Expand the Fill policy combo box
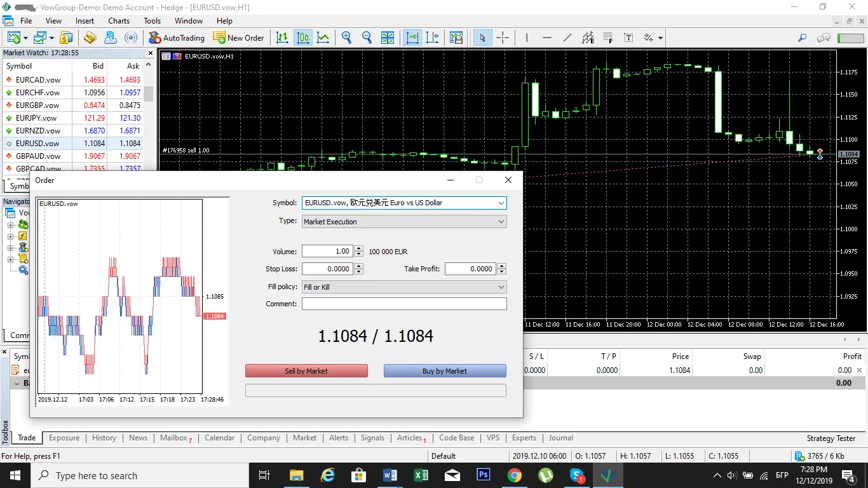 click(404, 287)
